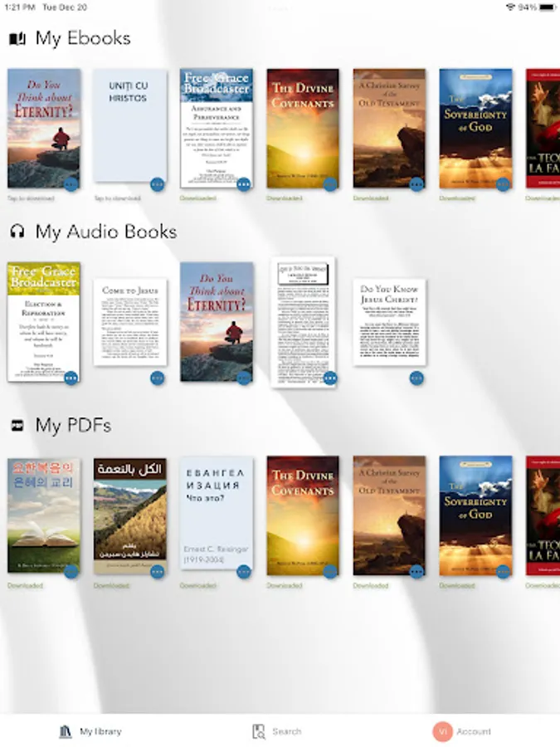Open options for Korean PDF book
The width and height of the screenshot is (560, 747).
coord(71,571)
